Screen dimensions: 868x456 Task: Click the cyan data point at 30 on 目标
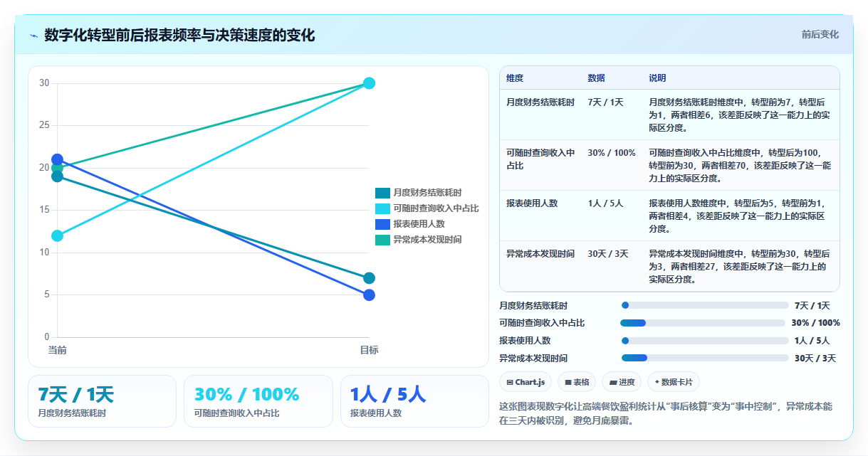(x=369, y=83)
